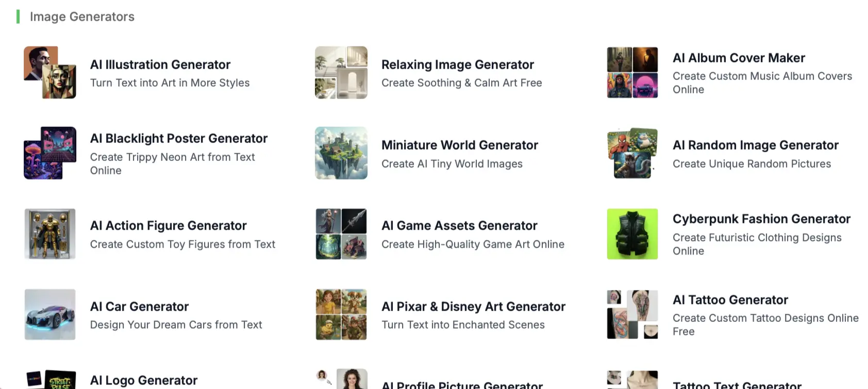This screenshot has height=389, width=868.
Task: Open the AI Illustration Generator title link
Action: pyautogui.click(x=160, y=64)
